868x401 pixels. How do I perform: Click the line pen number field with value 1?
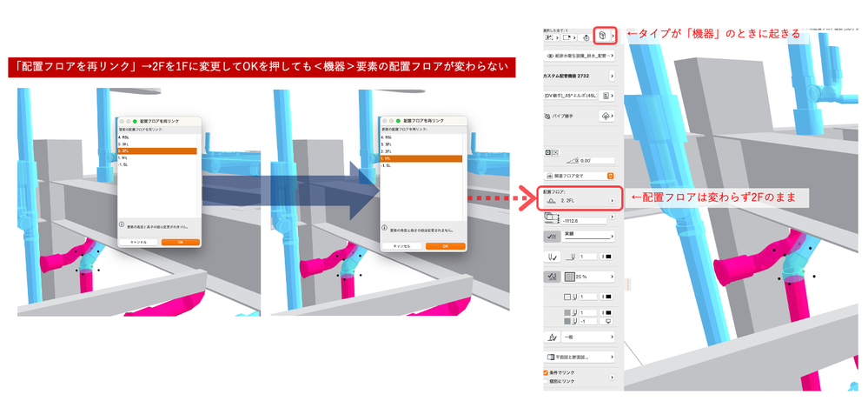click(588, 257)
